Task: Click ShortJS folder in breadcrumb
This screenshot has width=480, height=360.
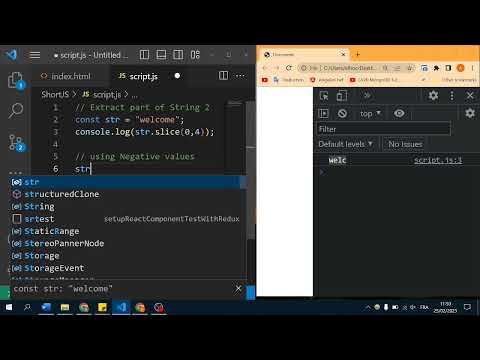Action: (x=55, y=95)
